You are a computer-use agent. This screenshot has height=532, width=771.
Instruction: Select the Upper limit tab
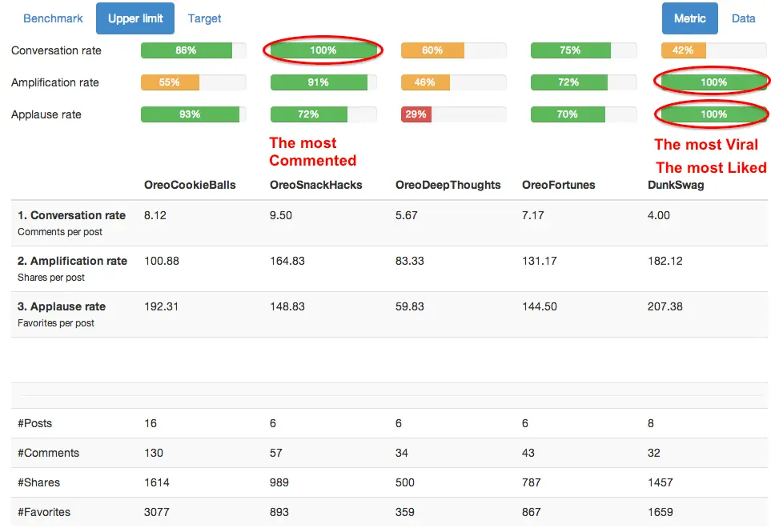135,18
